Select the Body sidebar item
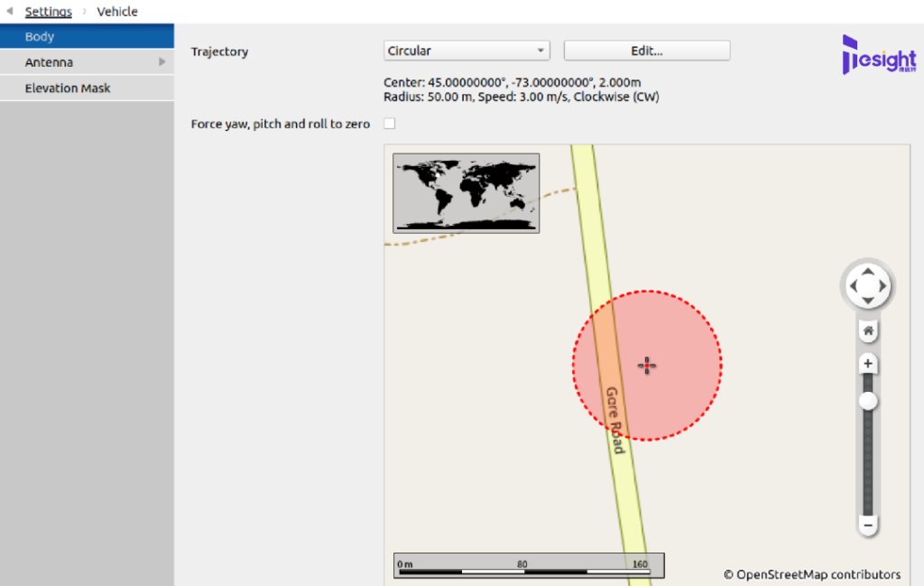The width and height of the screenshot is (924, 586). pos(87,36)
